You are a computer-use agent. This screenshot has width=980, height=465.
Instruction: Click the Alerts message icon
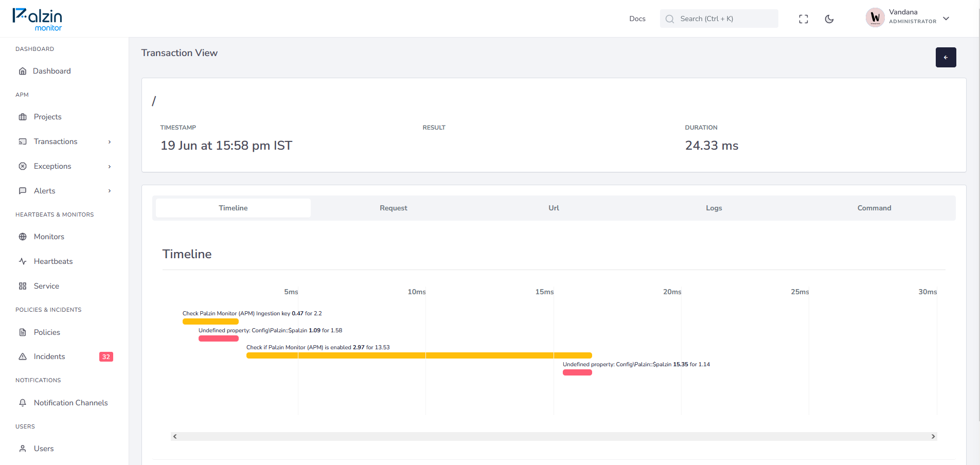tap(23, 191)
